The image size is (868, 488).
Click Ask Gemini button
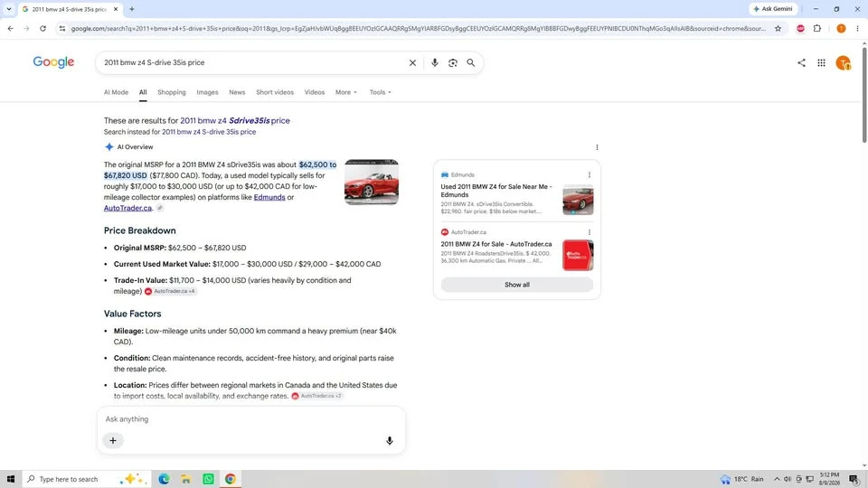click(773, 9)
